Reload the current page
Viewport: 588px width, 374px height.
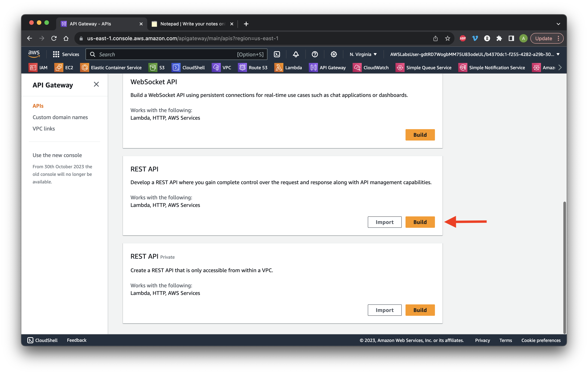(54, 38)
